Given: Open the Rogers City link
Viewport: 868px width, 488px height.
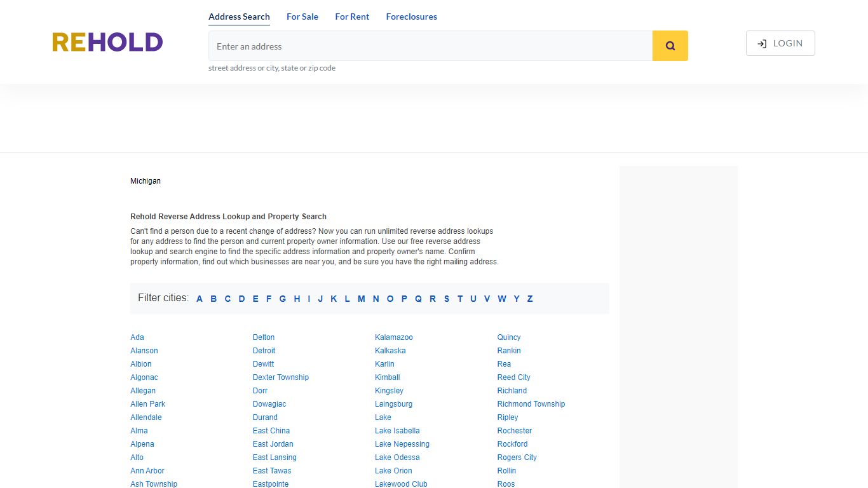Looking at the screenshot, I should (517, 457).
